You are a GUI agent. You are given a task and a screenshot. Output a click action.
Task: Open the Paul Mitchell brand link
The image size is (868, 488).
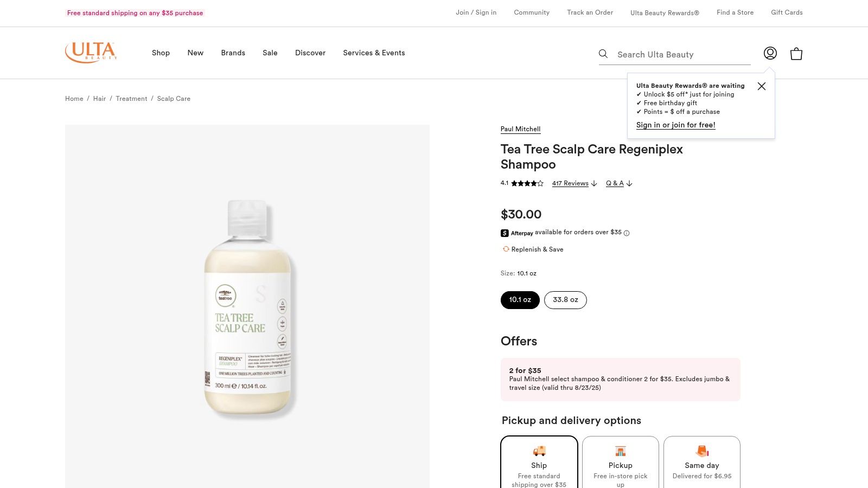[x=520, y=129]
